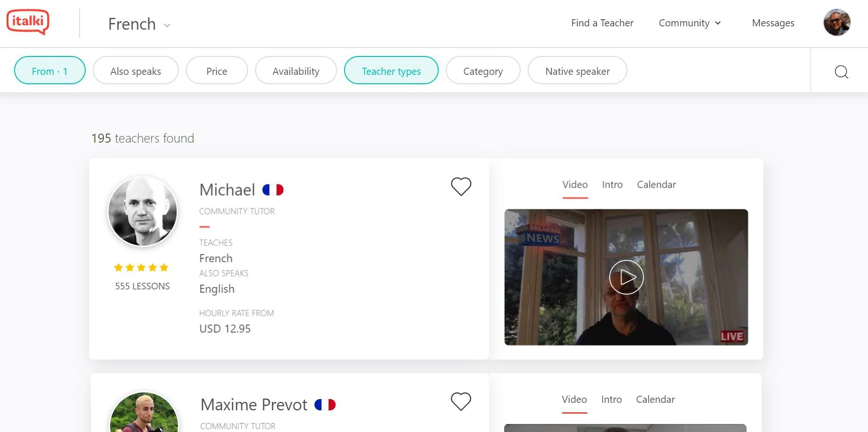Open the user profile avatar
The height and width of the screenshot is (432, 868).
coord(836,23)
